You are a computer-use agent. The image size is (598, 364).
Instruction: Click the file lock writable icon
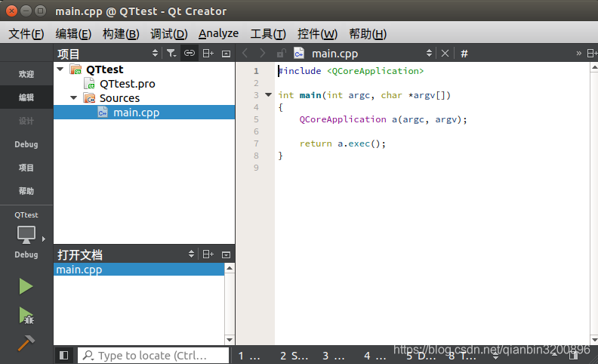pyautogui.click(x=282, y=53)
